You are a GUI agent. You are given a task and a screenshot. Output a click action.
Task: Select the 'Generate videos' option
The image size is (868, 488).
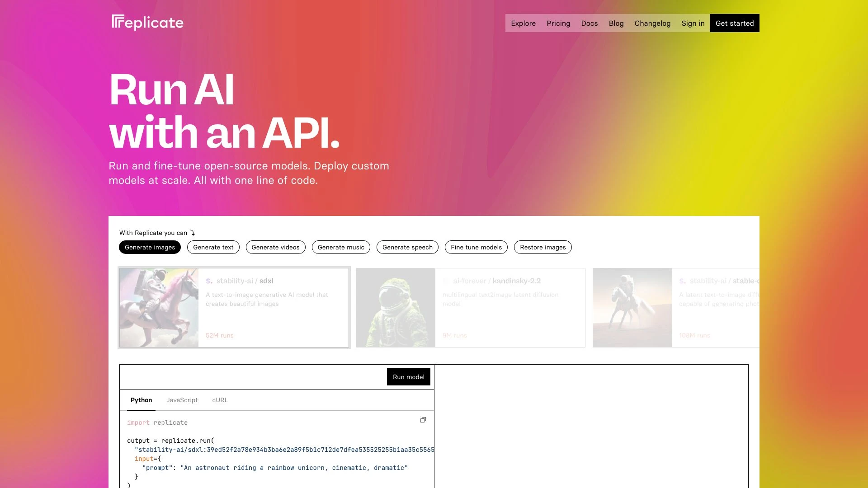pyautogui.click(x=275, y=247)
